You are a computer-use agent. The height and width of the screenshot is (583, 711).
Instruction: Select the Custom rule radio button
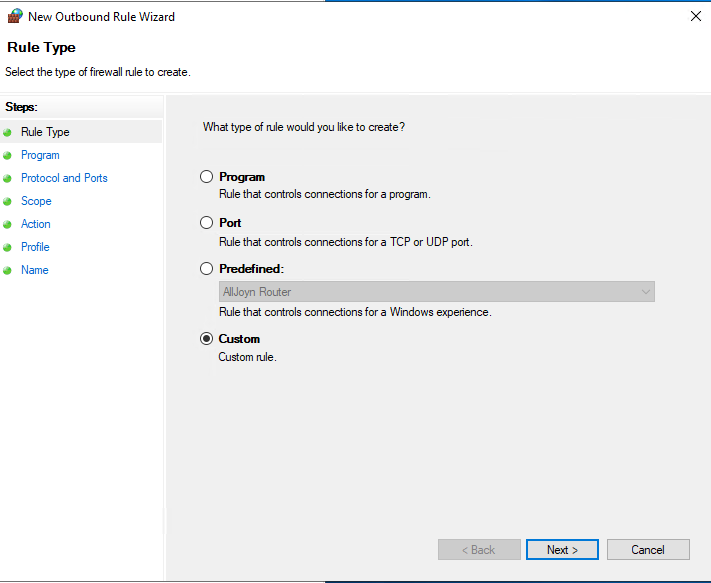click(x=207, y=339)
